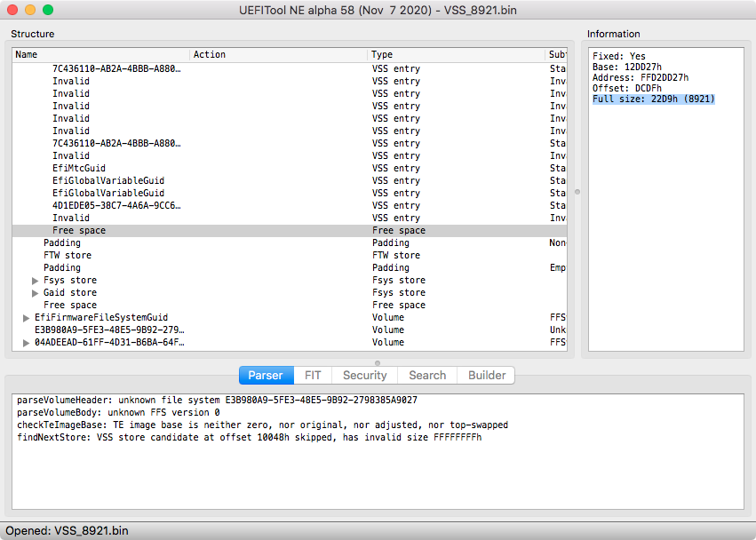Screen dimensions: 756x540
Task: Open the Security tab
Action: click(364, 375)
